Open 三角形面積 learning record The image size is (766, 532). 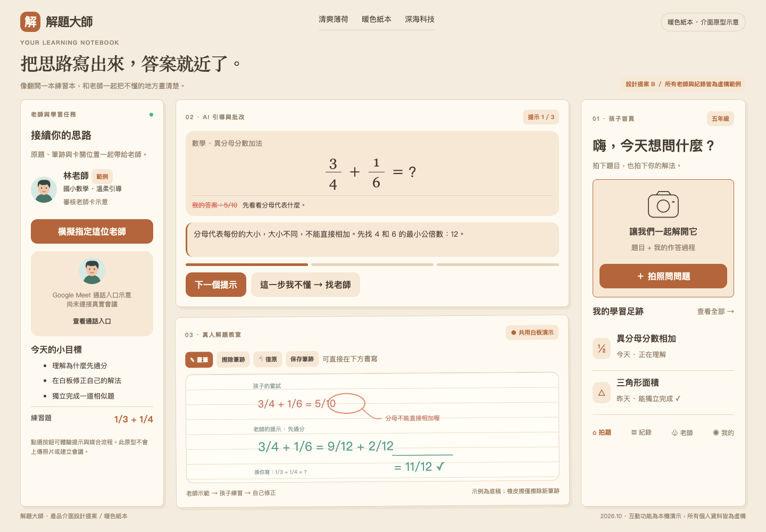[663, 390]
